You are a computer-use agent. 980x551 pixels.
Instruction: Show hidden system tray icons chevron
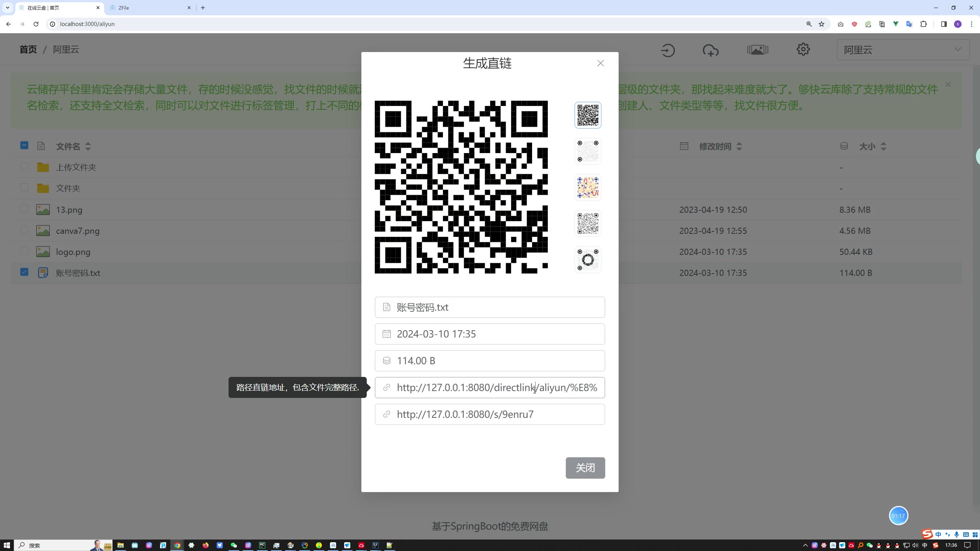pos(805,545)
